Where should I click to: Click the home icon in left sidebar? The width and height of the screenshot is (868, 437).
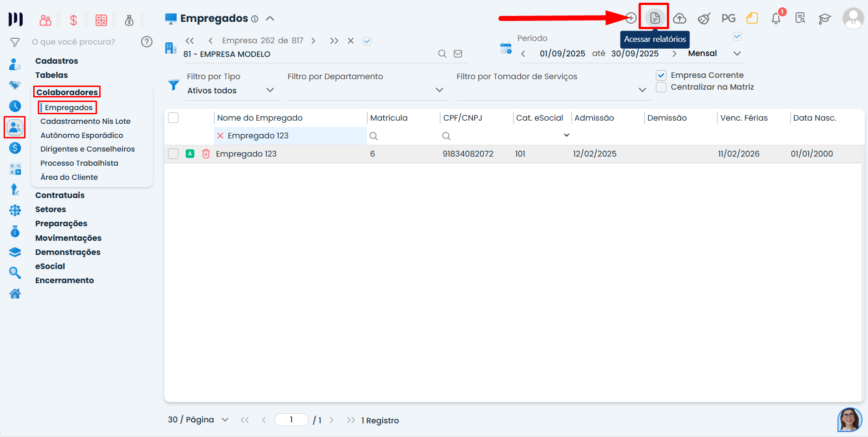coord(15,294)
